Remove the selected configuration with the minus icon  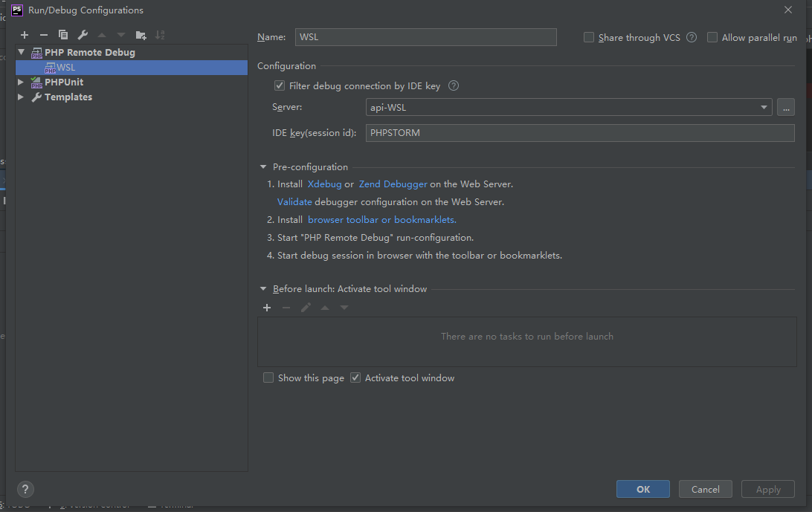(43, 35)
